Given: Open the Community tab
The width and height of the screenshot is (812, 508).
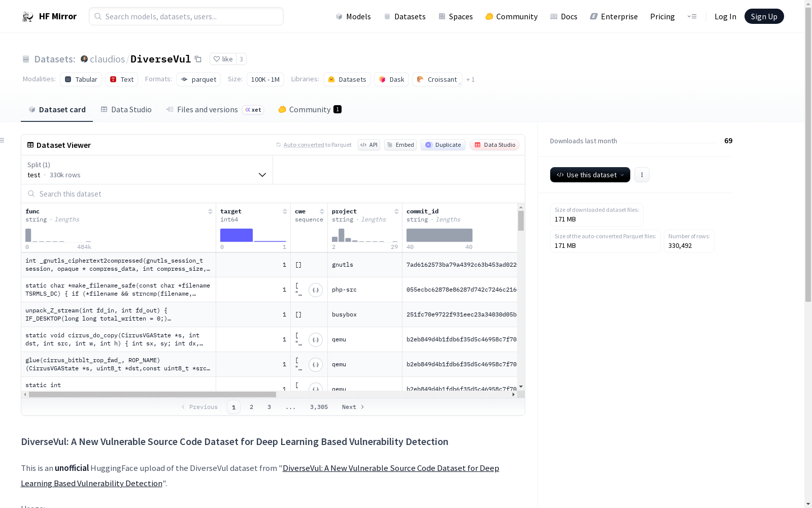Looking at the screenshot, I should coord(310,110).
